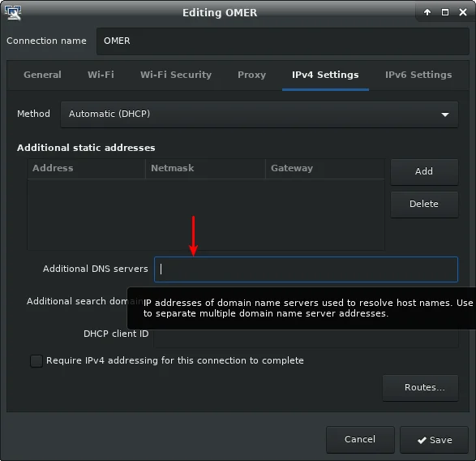Viewport: 476px width, 461px height.
Task: Select the IPv4 Settings tab
Action: tap(325, 75)
